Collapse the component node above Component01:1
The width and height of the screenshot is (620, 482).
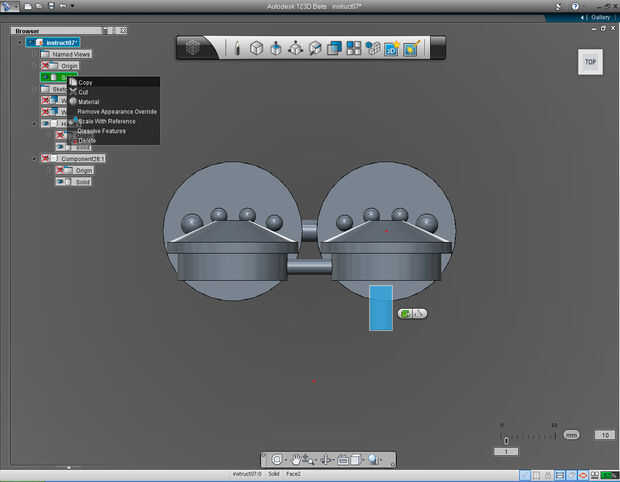click(x=34, y=124)
